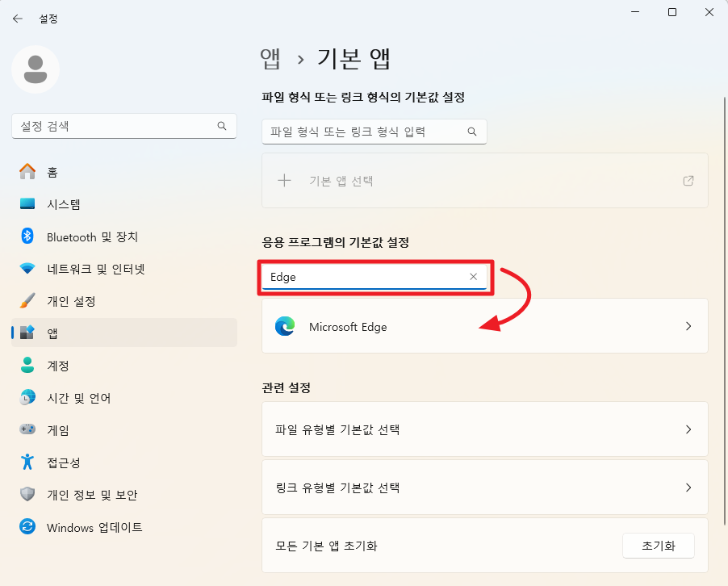Click the 기본 앱 선택 plus area
728x586 pixels.
tap(329, 181)
